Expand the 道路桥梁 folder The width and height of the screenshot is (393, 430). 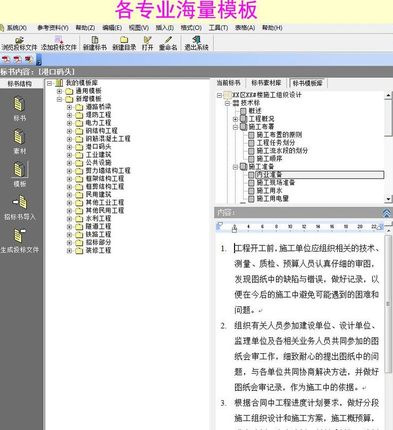pyautogui.click(x=69, y=107)
